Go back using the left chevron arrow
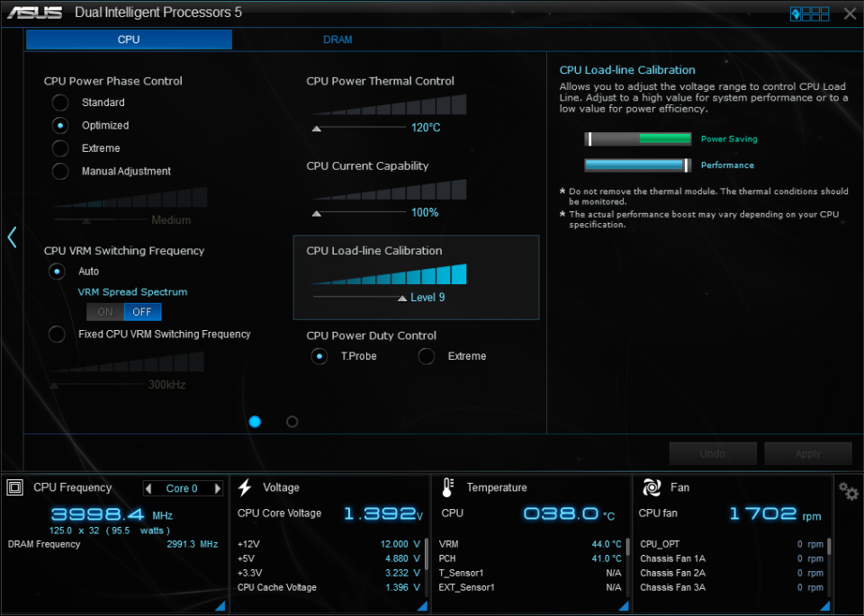 point(12,237)
